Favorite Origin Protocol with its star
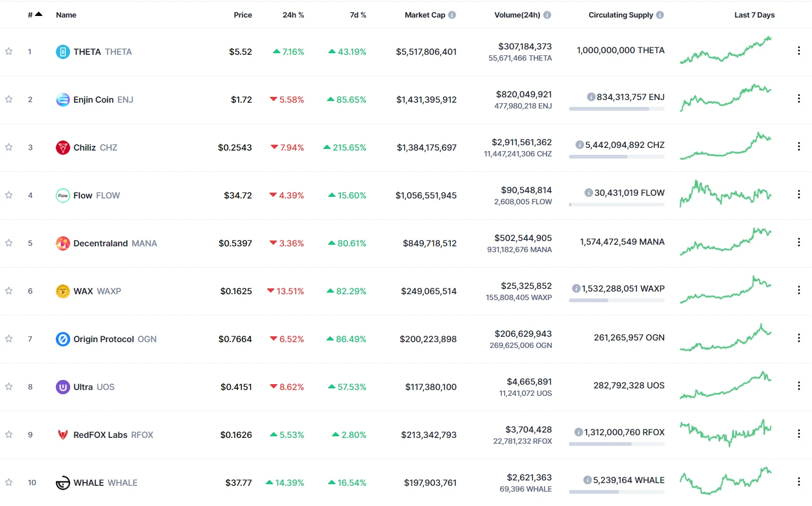Viewport: 812px width, 506px height. point(9,339)
